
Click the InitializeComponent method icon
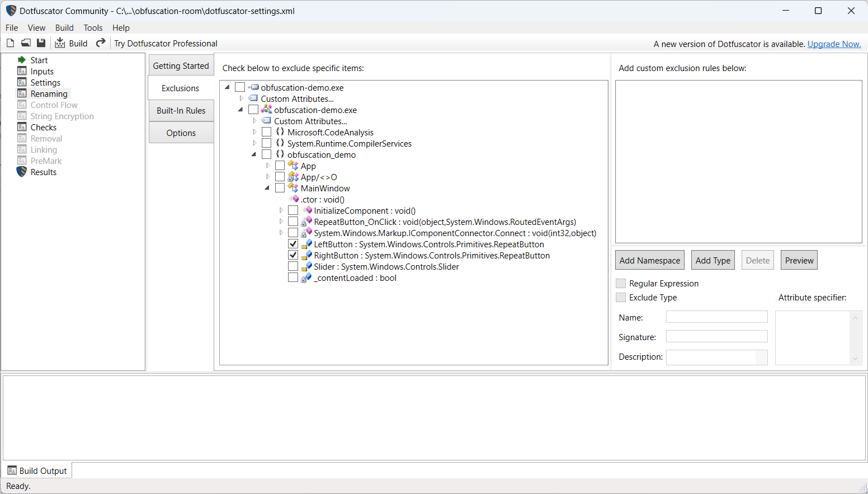[307, 210]
